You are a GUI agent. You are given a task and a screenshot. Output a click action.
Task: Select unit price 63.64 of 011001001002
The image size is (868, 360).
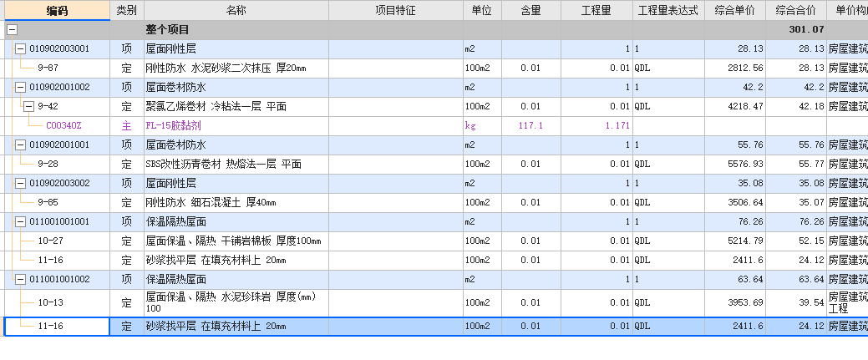[x=734, y=279]
